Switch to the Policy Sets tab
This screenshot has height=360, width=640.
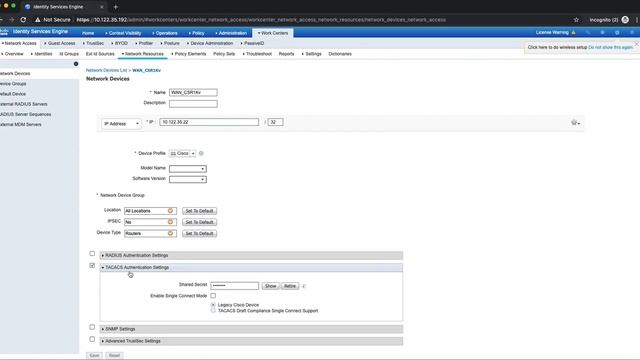(x=224, y=54)
